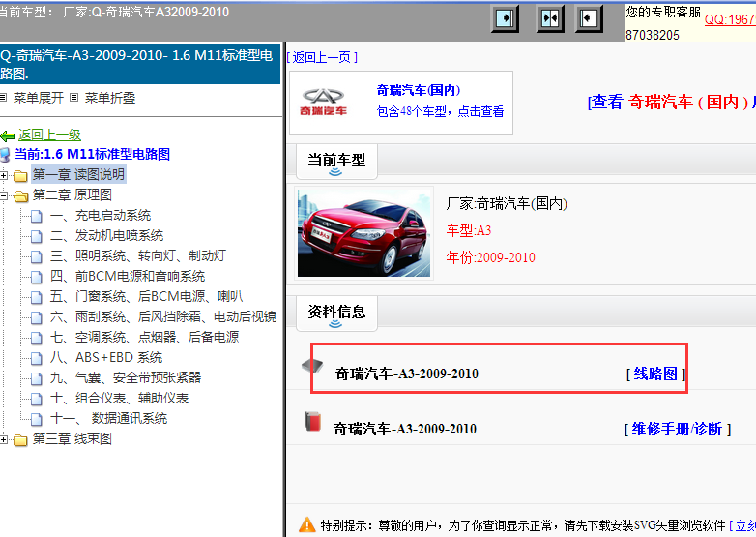Image resolution: width=756 pixels, height=537 pixels.
Task: Click the collapse-left panel arrow button
Action: [589, 18]
